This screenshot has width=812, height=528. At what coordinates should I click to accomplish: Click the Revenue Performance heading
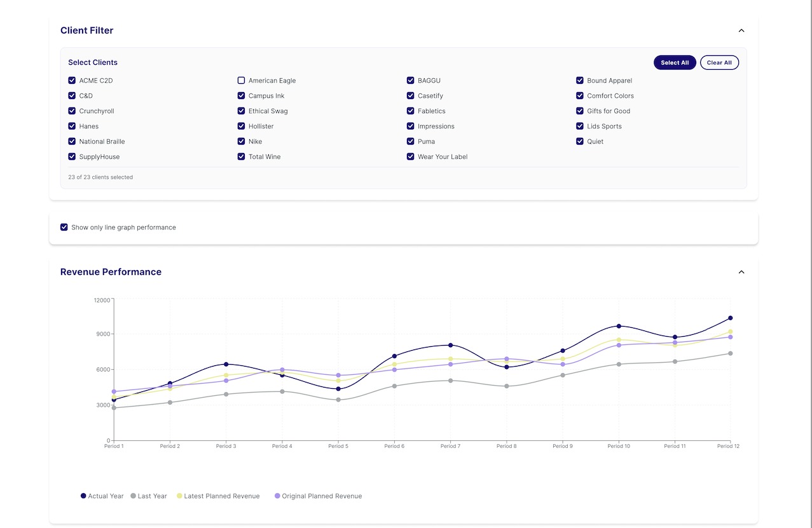[111, 272]
